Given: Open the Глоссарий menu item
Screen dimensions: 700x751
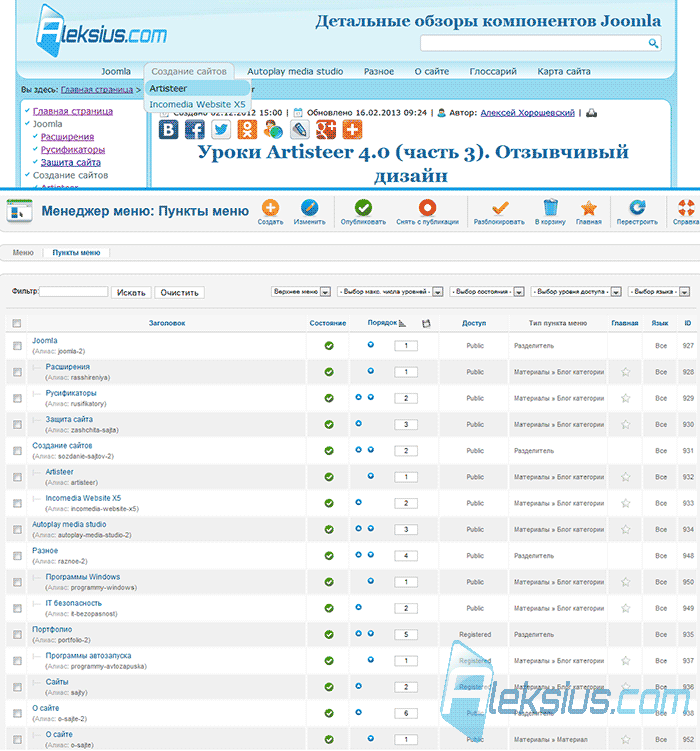Looking at the screenshot, I should point(493,71).
